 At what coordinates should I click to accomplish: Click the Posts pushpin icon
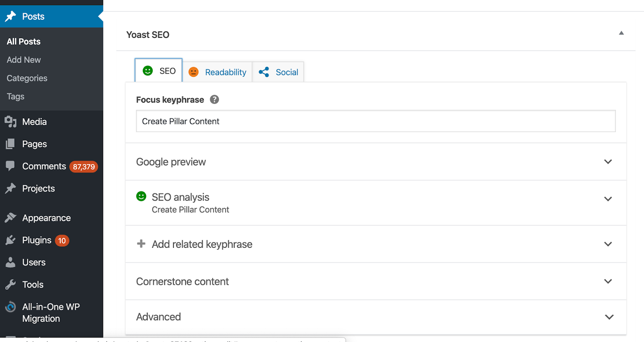point(10,16)
